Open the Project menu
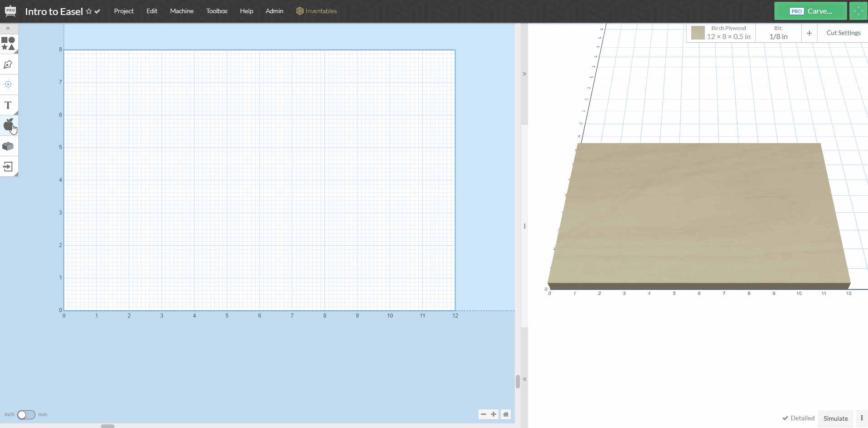Screen dimensions: 868x428 tap(124, 11)
